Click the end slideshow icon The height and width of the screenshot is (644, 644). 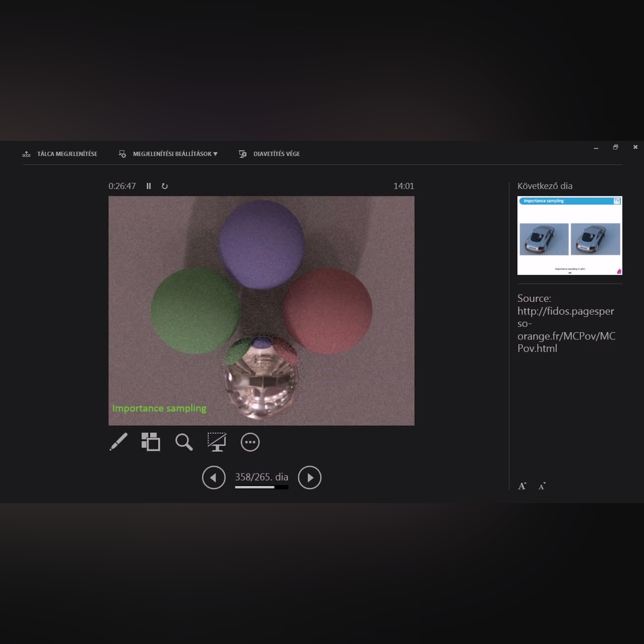243,154
